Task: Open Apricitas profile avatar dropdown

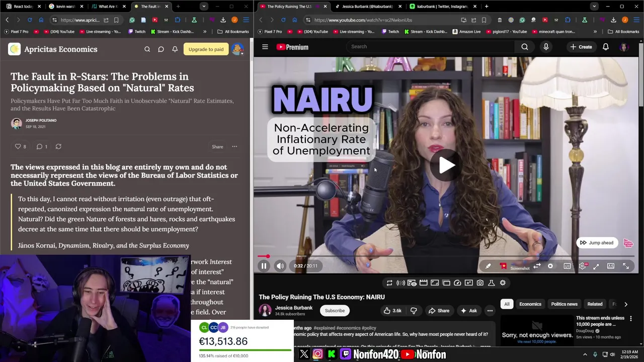Action: (238, 49)
